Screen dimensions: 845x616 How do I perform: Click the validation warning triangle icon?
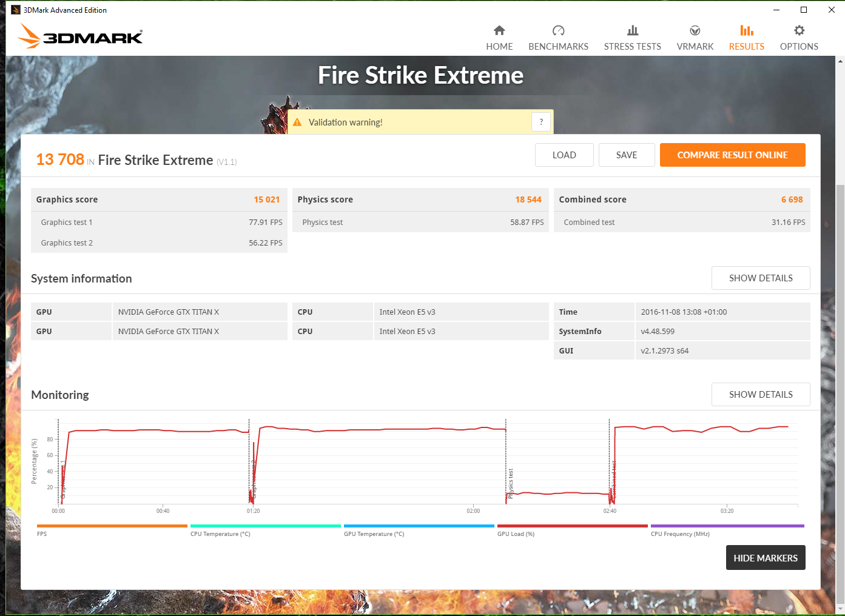(297, 122)
